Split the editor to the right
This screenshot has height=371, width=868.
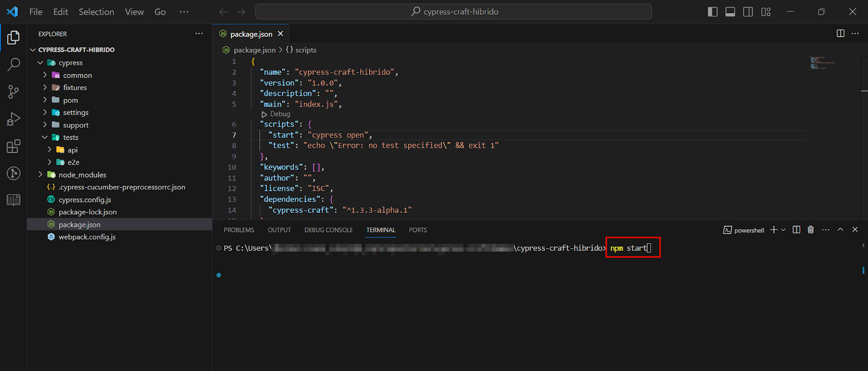840,34
